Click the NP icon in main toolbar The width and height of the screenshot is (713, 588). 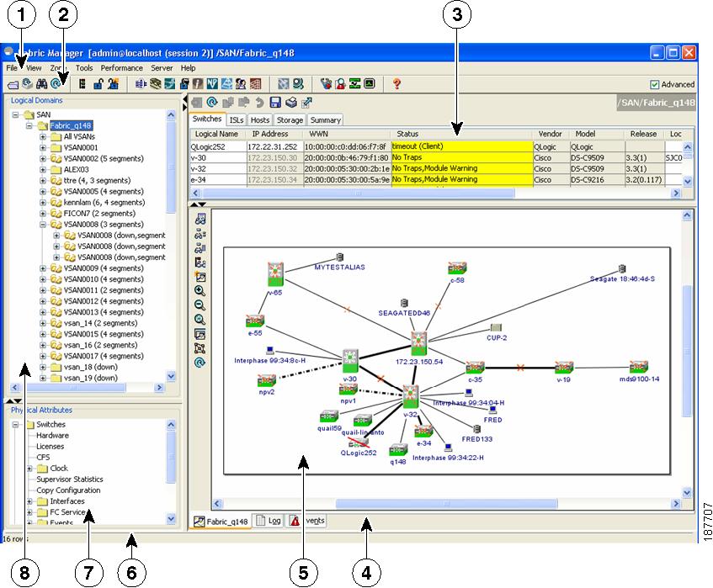212,83
